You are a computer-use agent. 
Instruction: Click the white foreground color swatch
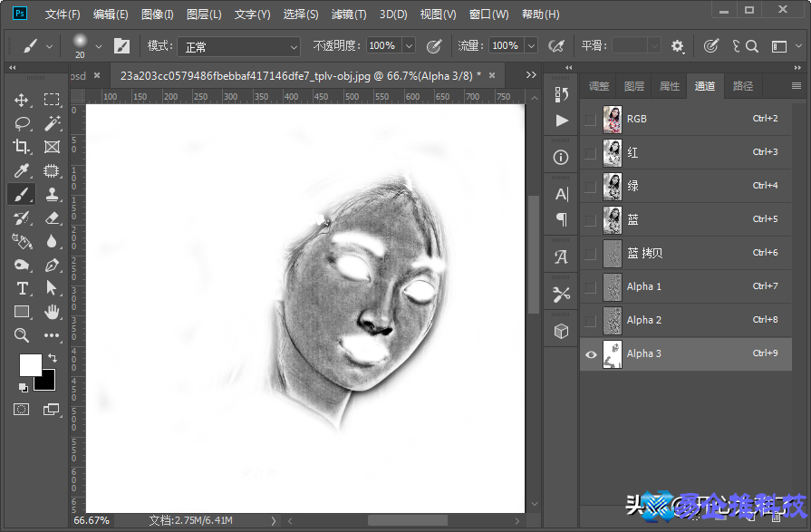(x=30, y=364)
